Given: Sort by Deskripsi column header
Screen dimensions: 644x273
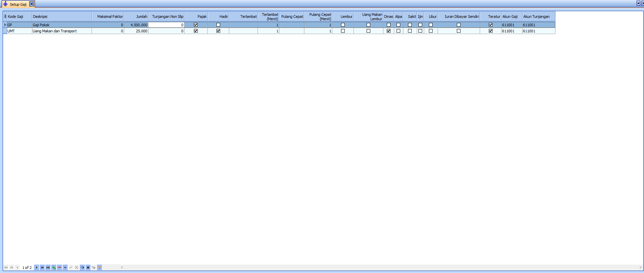Looking at the screenshot, I should point(62,17).
